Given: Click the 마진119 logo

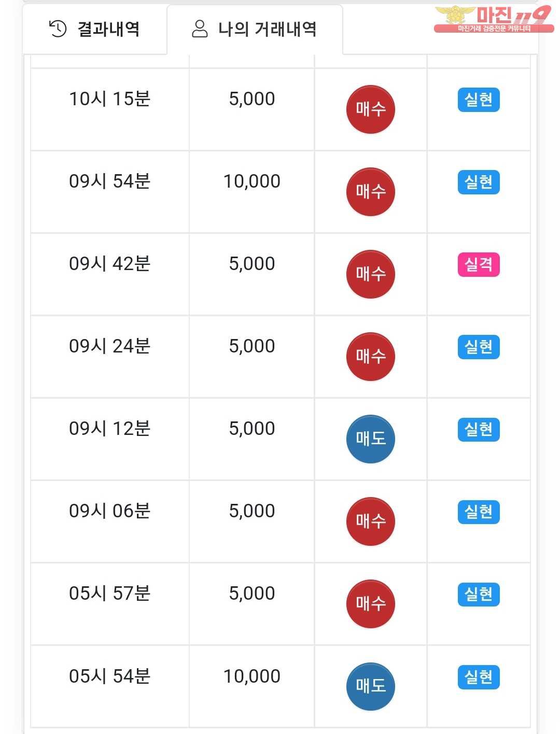Looking at the screenshot, I should 493,19.
